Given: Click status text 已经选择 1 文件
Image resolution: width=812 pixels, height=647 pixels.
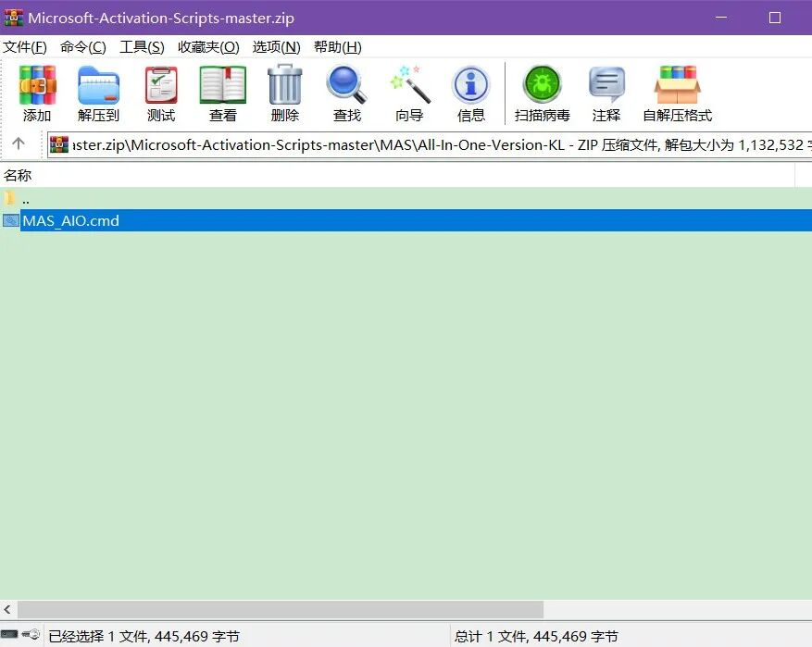Looking at the screenshot, I should point(144,636).
